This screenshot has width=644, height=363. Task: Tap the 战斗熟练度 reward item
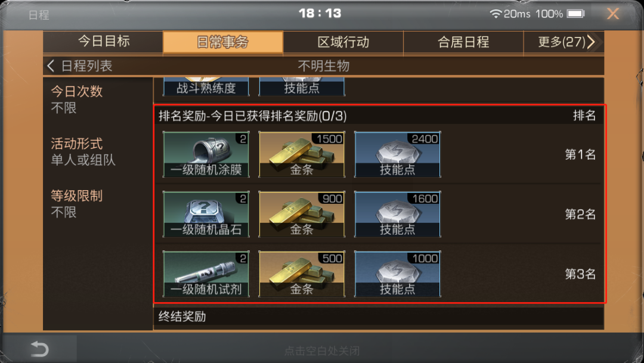(206, 86)
